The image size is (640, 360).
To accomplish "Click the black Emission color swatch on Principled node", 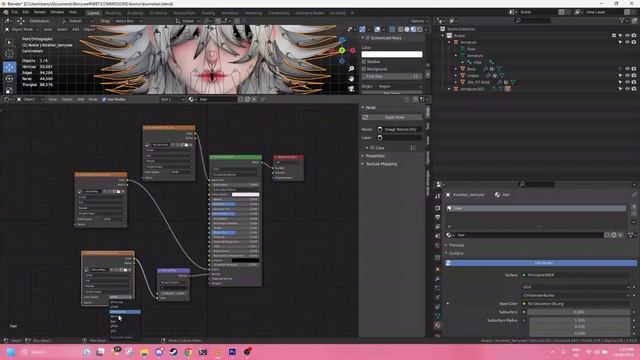I will click(245, 260).
